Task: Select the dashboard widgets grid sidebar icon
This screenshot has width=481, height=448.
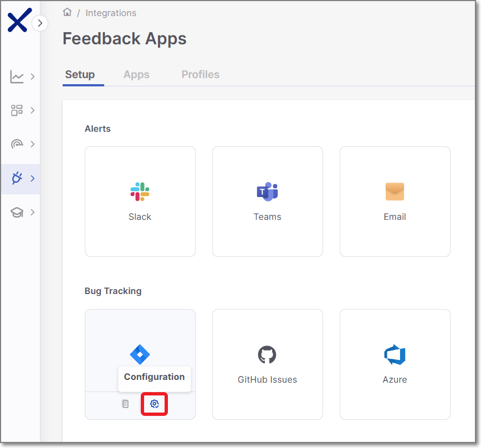Action: (17, 110)
